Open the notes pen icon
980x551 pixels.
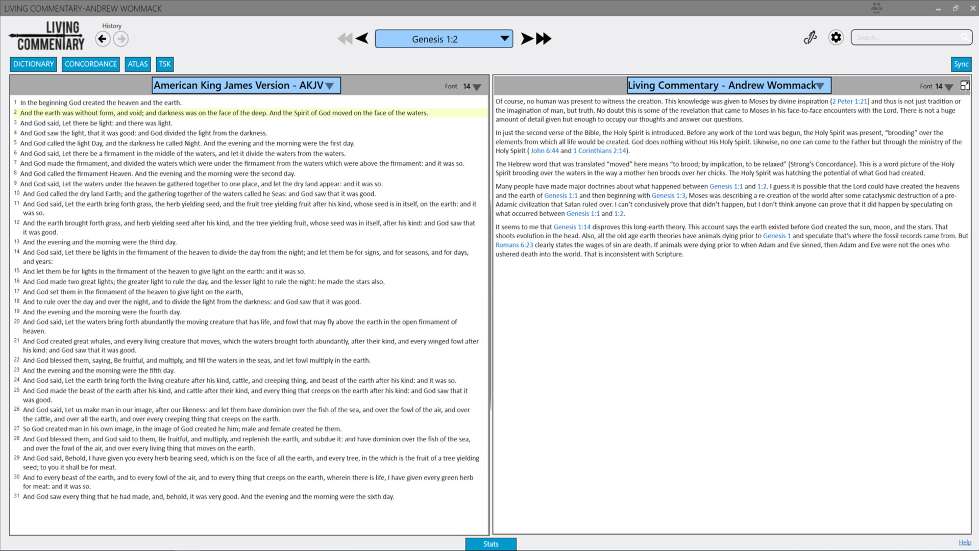click(810, 37)
